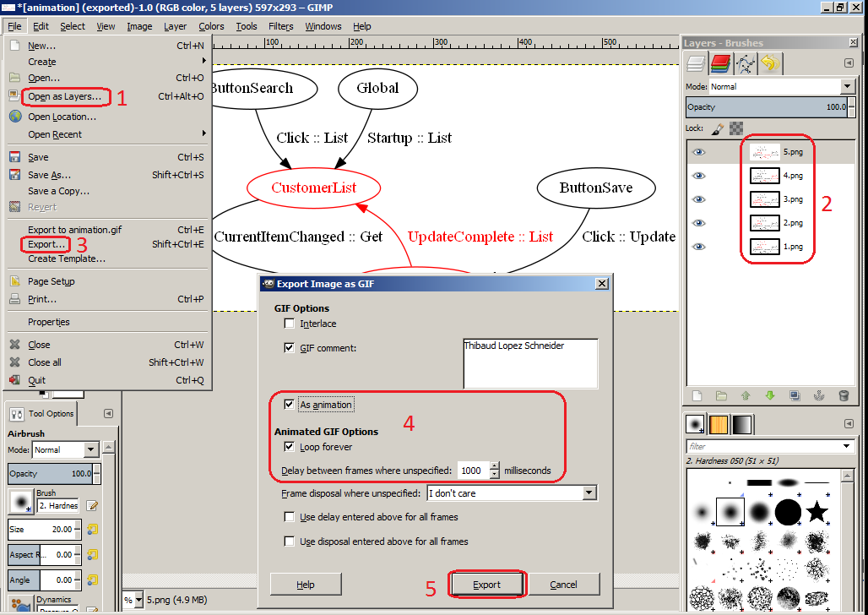Duplicate layer using the duplicate icon
This screenshot has height=615, width=868.
[795, 395]
